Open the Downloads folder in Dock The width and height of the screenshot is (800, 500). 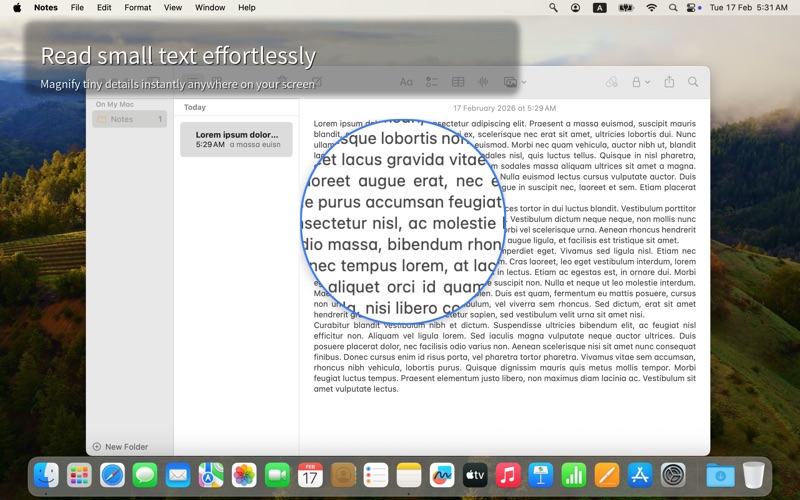click(720, 476)
